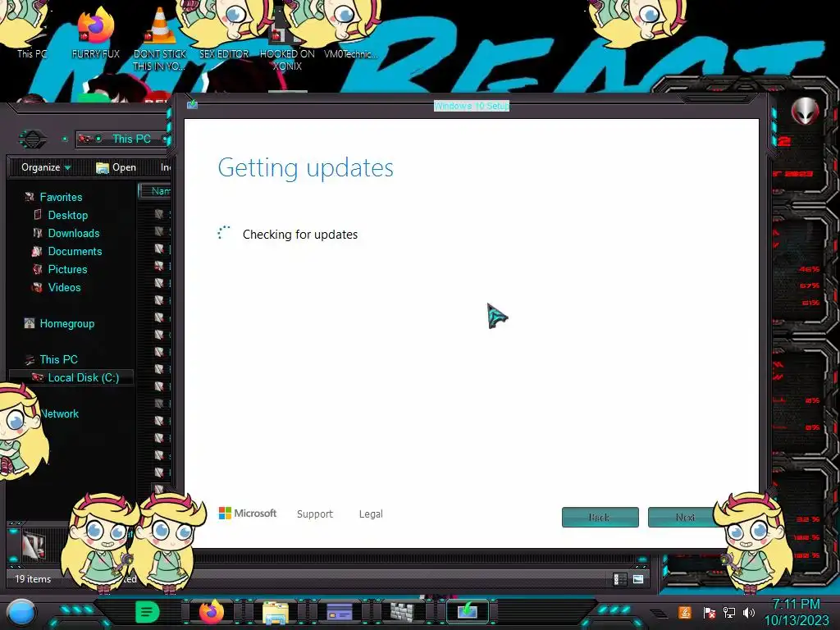840x630 pixels.
Task: Click the Videos folder icon in the sidebar
Action: 37,288
